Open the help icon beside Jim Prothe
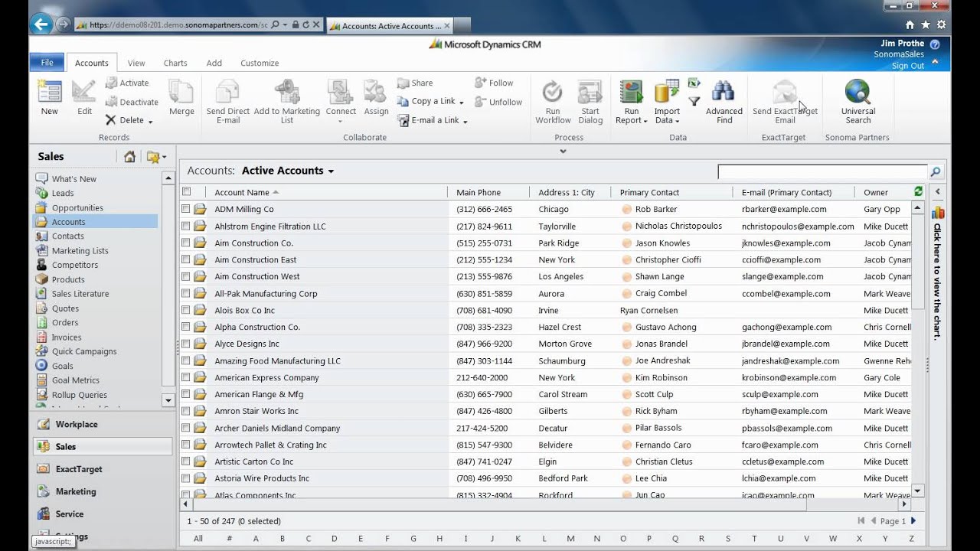The height and width of the screenshot is (551, 980). click(935, 44)
